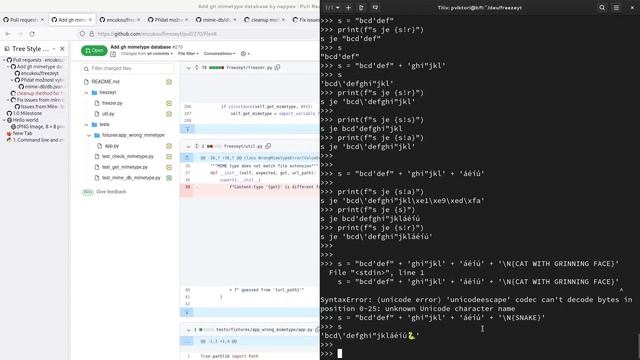The height and width of the screenshot is (360, 640).
Task: Open the terminal hamburger menu
Action: click(x=616, y=7)
